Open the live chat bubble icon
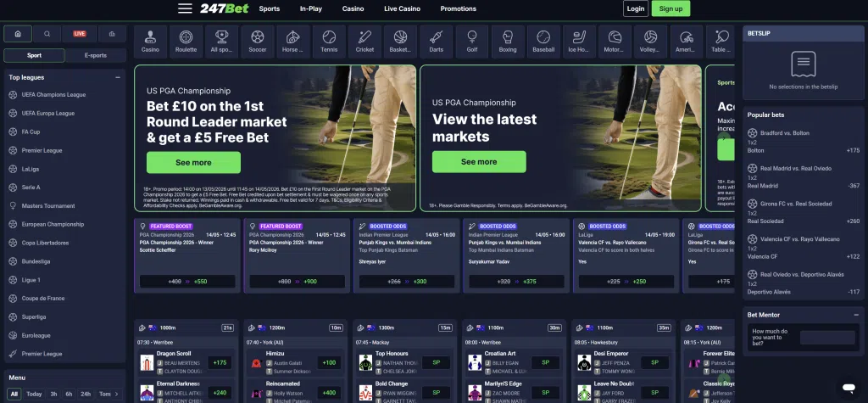The height and width of the screenshot is (403, 868). point(849,387)
